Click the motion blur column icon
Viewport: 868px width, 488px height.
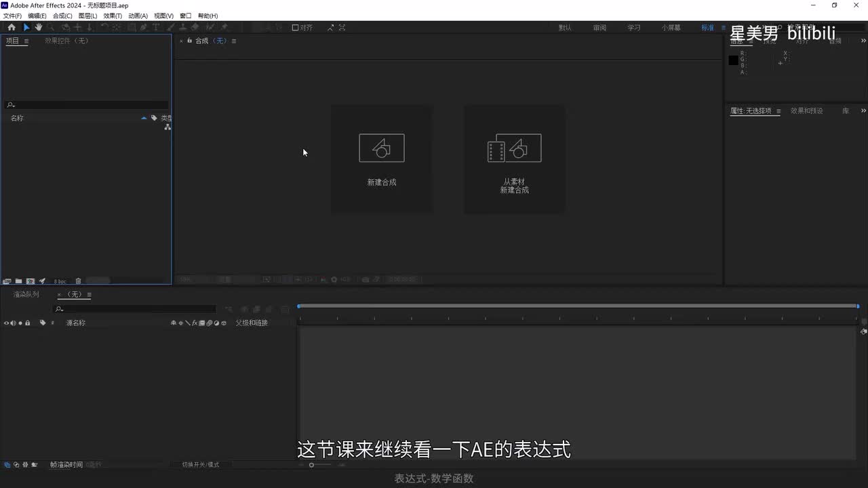(x=210, y=323)
